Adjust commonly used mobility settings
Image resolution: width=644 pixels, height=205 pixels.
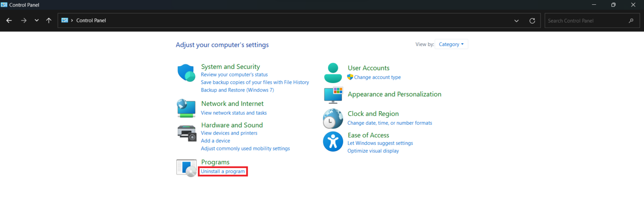(x=245, y=149)
